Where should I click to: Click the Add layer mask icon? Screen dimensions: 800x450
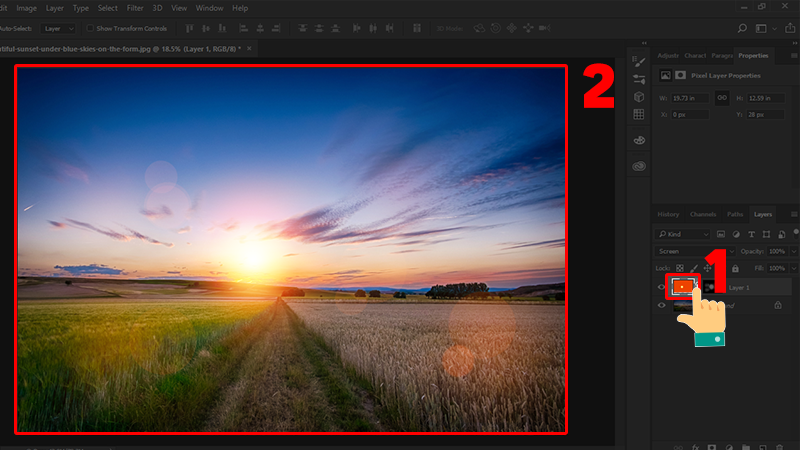712,447
